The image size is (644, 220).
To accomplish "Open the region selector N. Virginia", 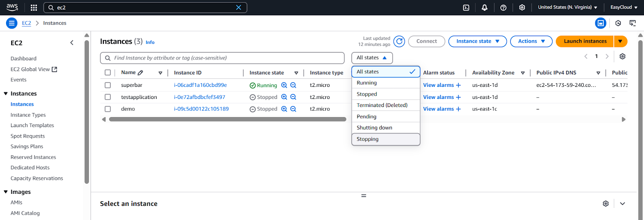I will [568, 7].
